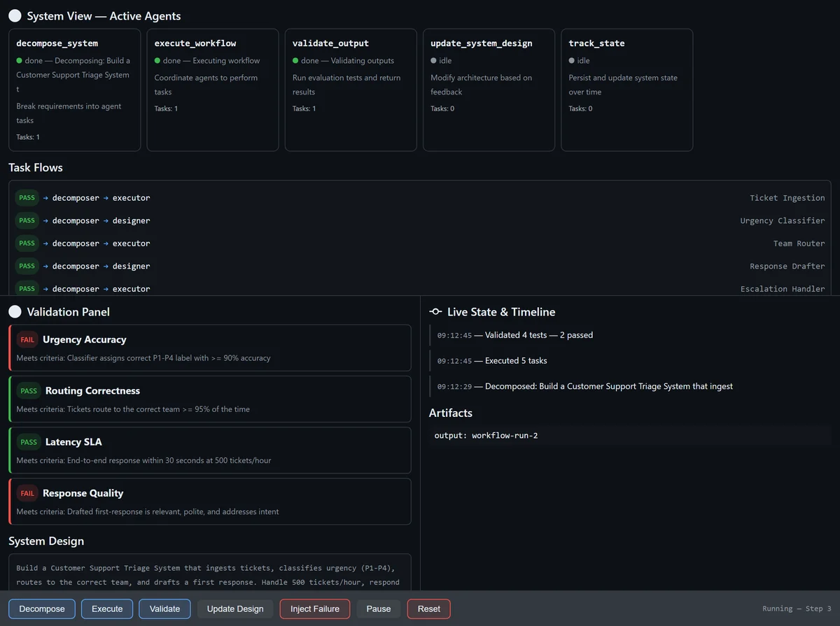Viewport: 840px width, 626px height.
Task: Click the PASS badge on Routing Correctness
Action: [x=29, y=390]
